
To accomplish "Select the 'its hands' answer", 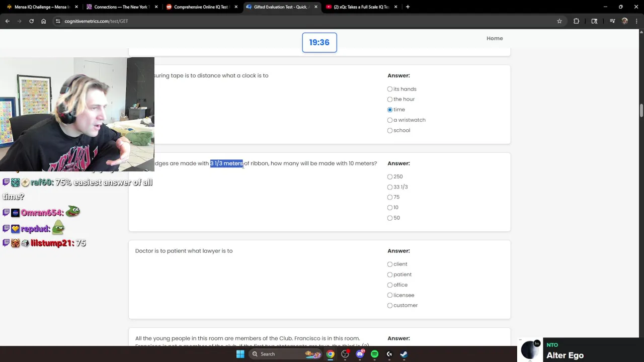I will coord(390,89).
